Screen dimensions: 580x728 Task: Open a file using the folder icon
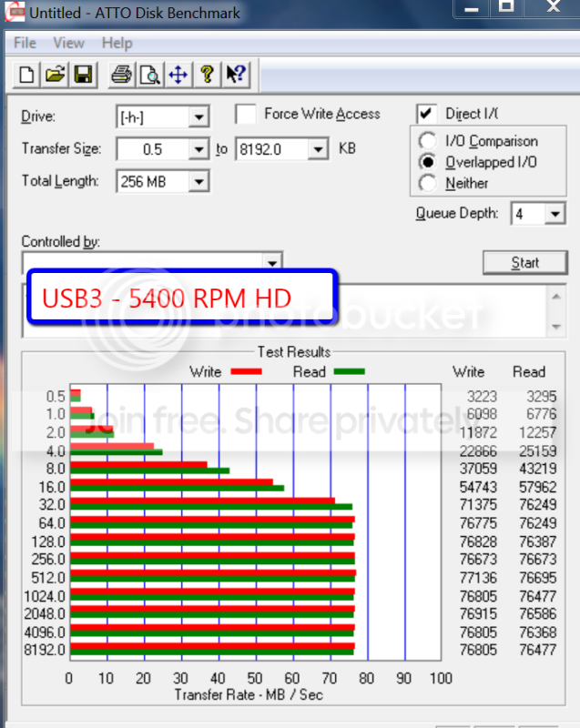coord(55,75)
